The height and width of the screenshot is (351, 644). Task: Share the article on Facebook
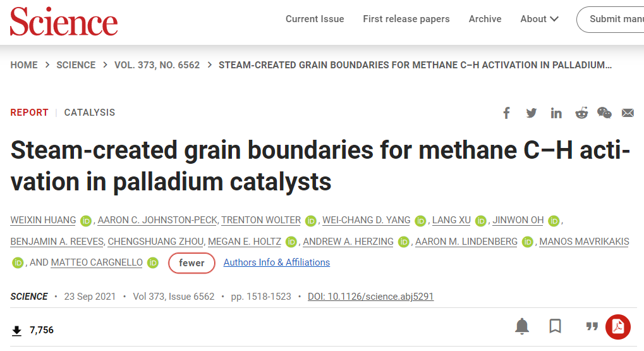pyautogui.click(x=506, y=113)
